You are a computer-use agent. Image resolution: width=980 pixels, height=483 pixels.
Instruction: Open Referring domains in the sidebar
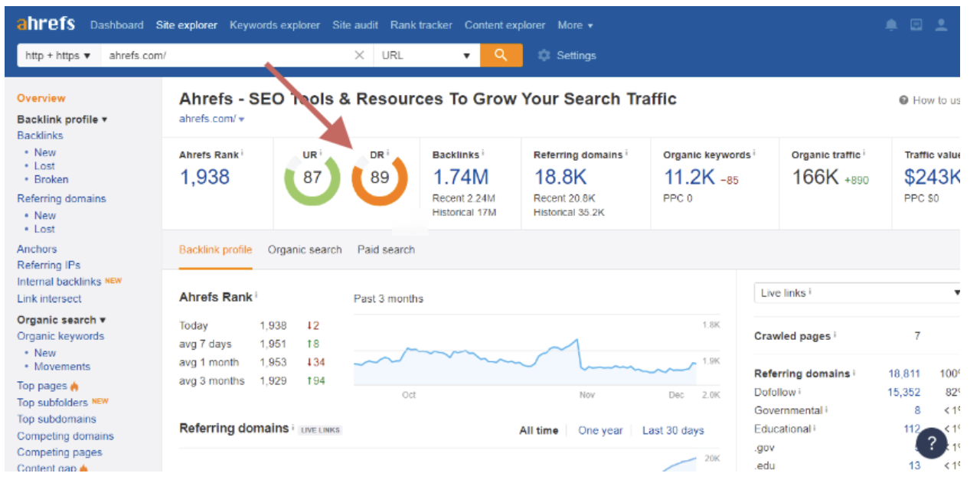[61, 198]
